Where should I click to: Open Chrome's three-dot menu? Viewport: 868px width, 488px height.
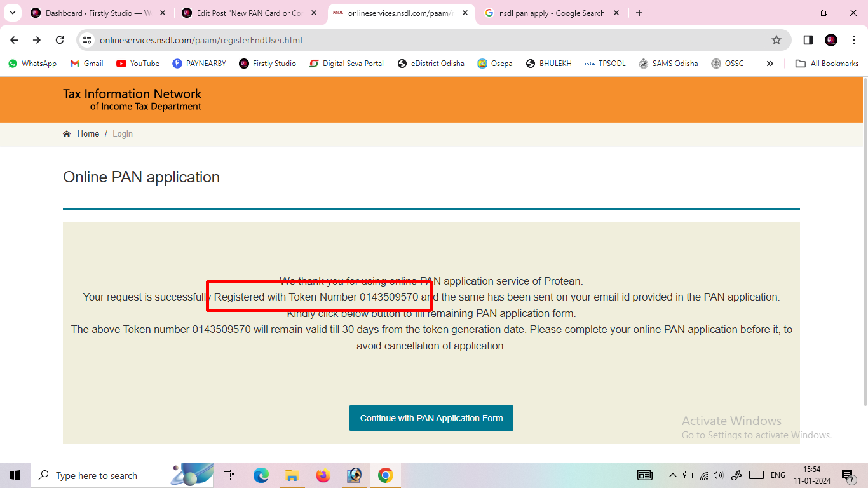[x=854, y=39]
